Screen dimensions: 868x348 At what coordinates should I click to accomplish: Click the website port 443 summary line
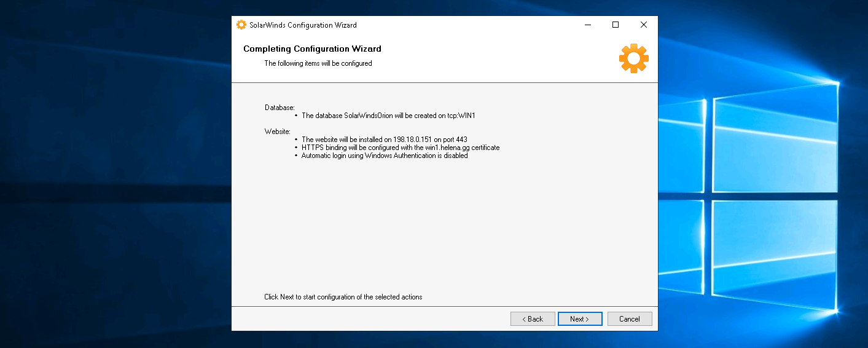pyautogui.click(x=384, y=140)
